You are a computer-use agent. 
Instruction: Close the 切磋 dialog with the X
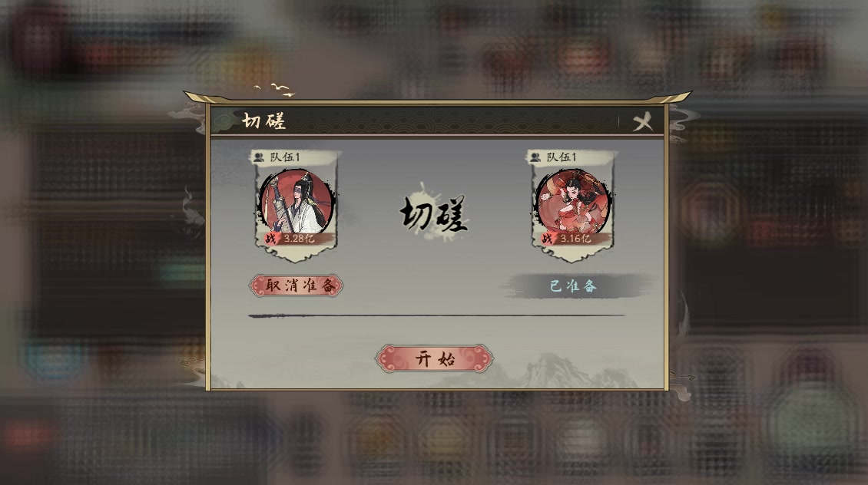[642, 121]
